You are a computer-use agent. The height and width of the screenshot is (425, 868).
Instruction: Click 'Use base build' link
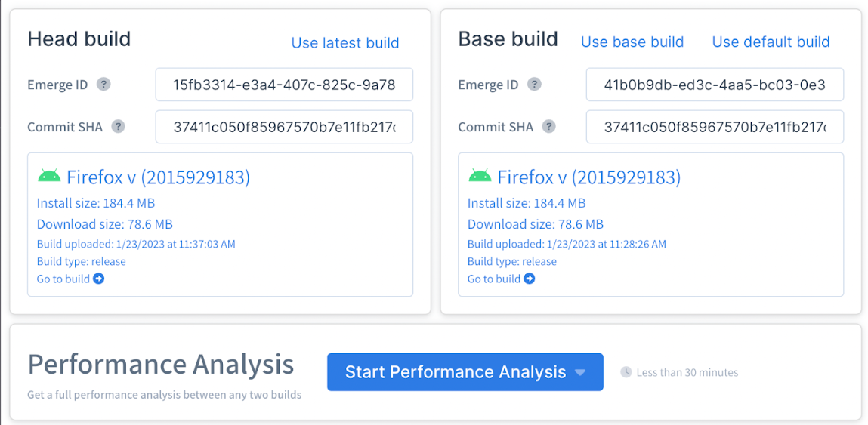pos(632,42)
